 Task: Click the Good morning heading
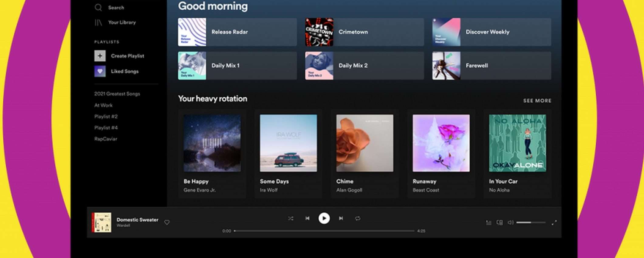tap(213, 6)
